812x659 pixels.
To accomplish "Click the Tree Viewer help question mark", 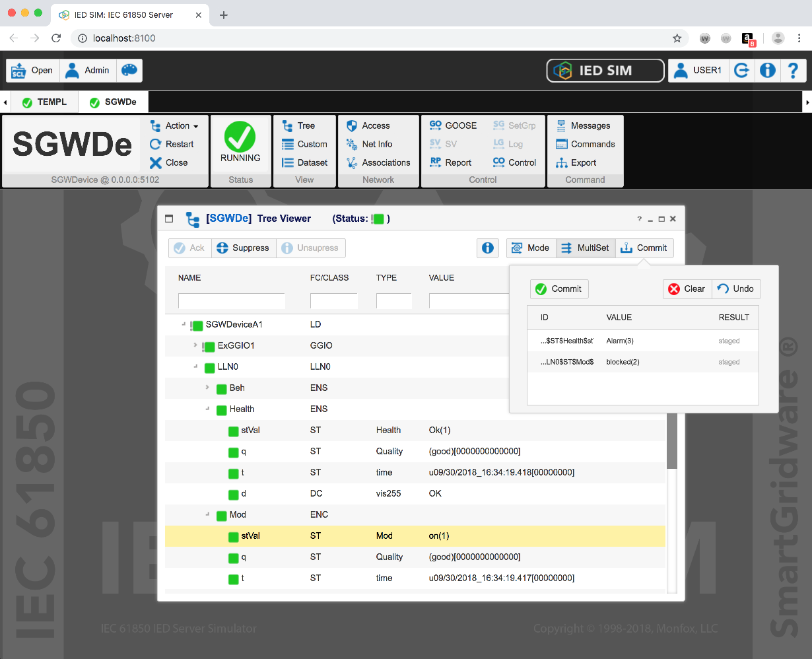I will click(x=639, y=219).
